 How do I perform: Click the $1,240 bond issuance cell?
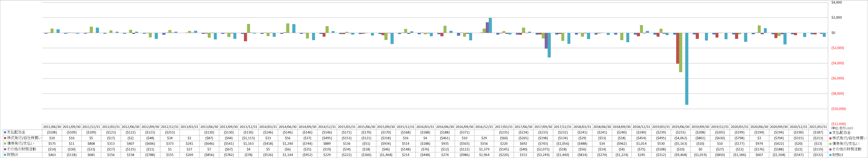pyautogui.click(x=288, y=144)
